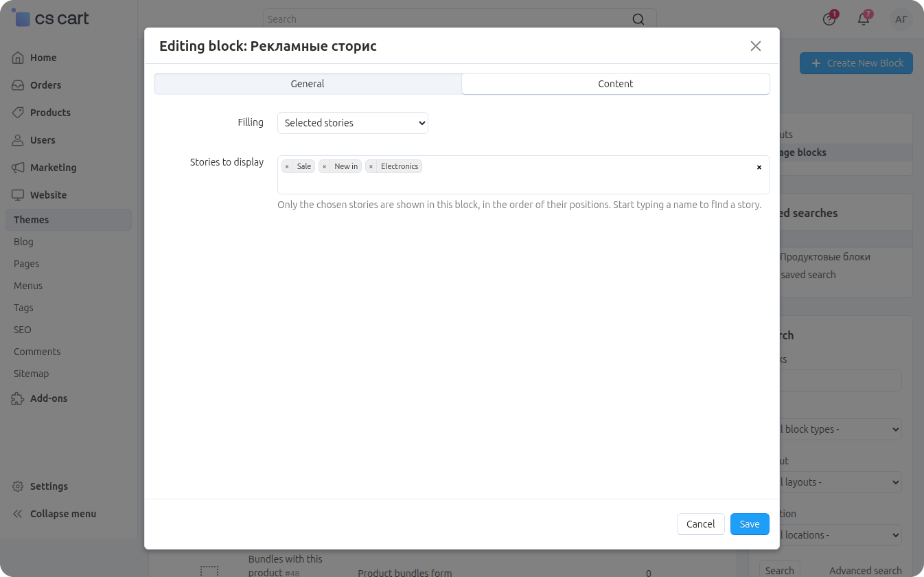Open Advanced search link
Image resolution: width=924 pixels, height=577 pixels.
(866, 571)
